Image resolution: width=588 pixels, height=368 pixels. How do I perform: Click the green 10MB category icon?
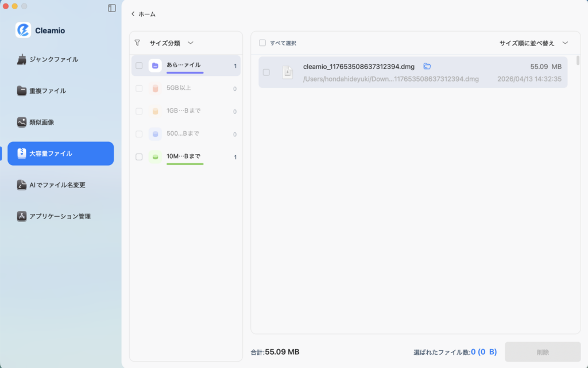coord(155,157)
